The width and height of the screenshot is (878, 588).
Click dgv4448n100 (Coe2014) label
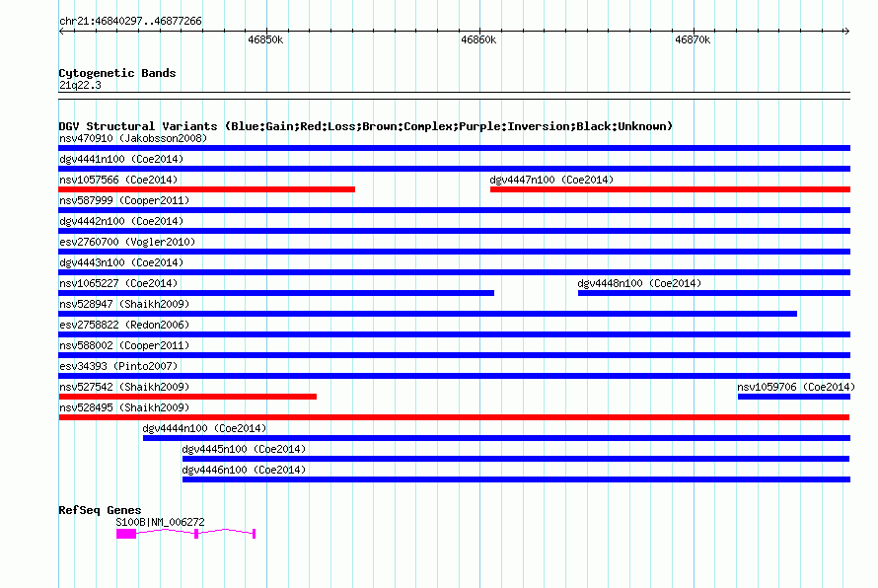[639, 283]
